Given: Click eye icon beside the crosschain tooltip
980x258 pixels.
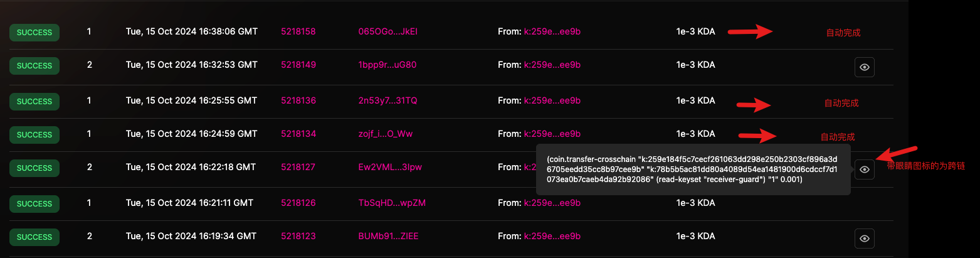Looking at the screenshot, I should point(865,169).
